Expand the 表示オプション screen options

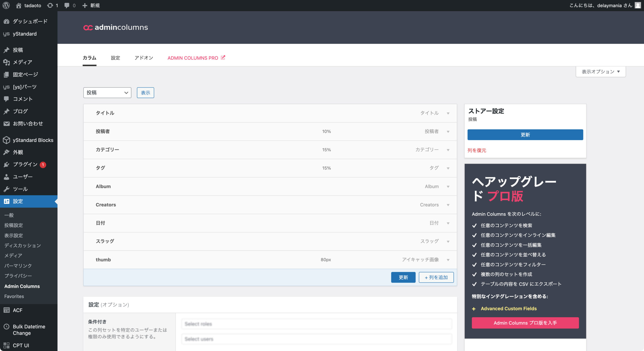click(x=600, y=72)
